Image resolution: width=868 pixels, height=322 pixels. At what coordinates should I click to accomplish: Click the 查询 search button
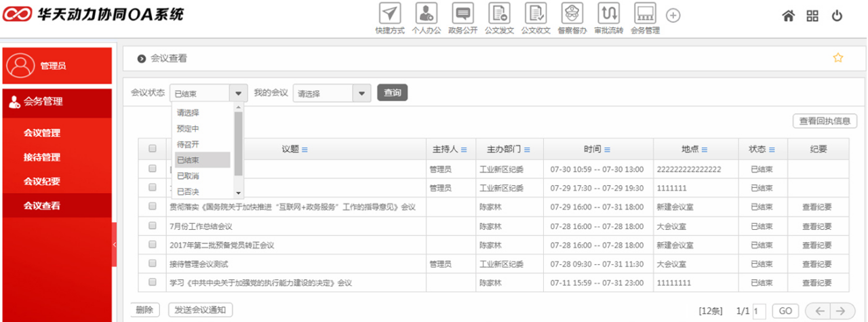click(x=392, y=93)
